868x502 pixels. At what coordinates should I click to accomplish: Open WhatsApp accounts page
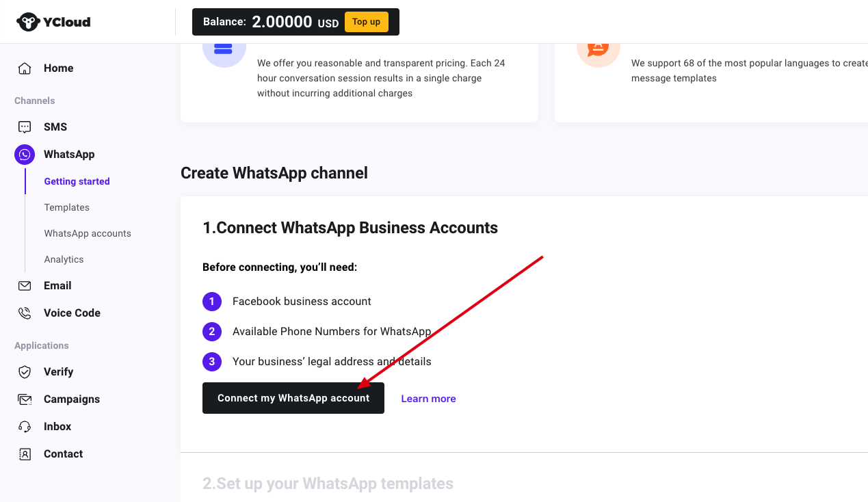click(88, 233)
